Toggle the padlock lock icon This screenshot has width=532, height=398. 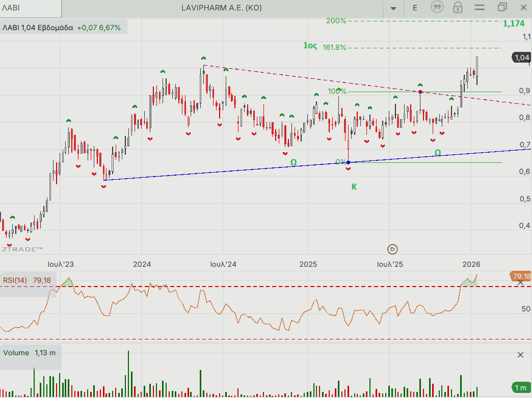coord(458,8)
